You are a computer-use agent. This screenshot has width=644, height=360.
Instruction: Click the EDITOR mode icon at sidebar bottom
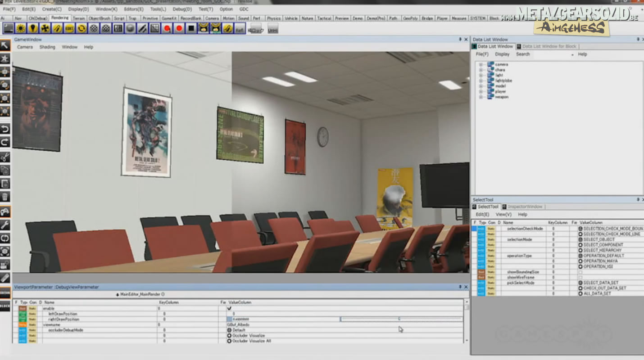(x=5, y=293)
